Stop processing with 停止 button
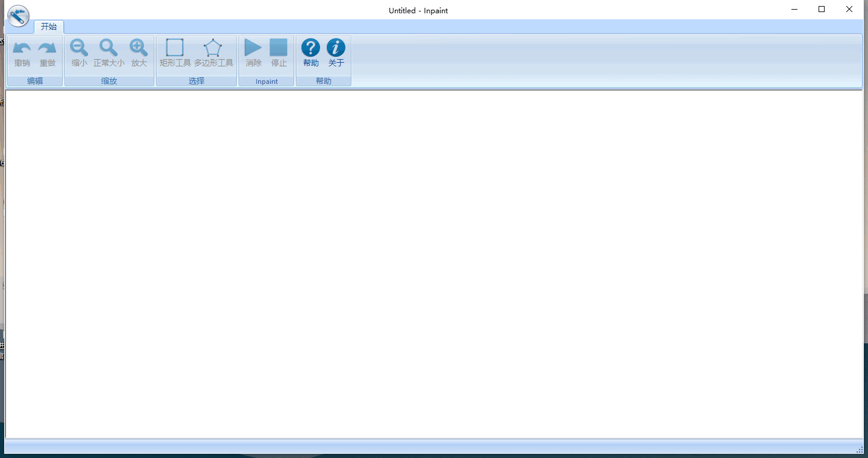Screen dimensions: 868x458 [x=279, y=53]
